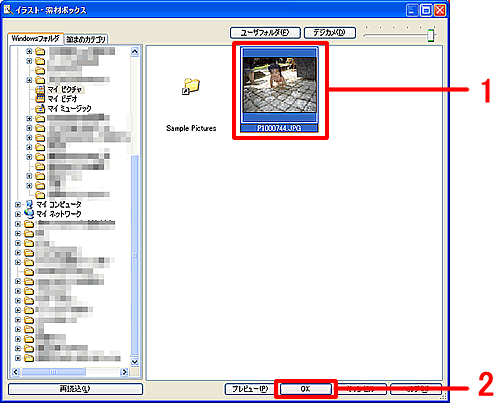The width and height of the screenshot is (500, 403).
Task: Click the プレビュー(P) button
Action: tap(250, 389)
